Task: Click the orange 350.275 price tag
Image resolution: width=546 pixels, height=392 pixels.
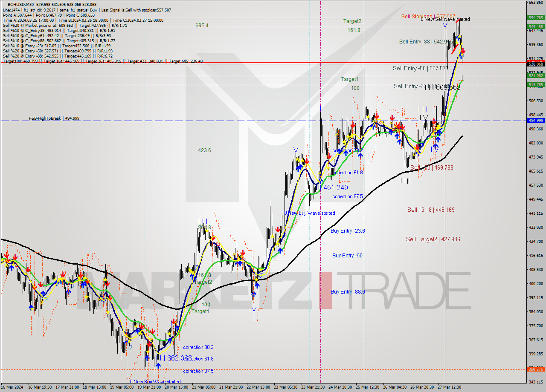Action: (536, 369)
